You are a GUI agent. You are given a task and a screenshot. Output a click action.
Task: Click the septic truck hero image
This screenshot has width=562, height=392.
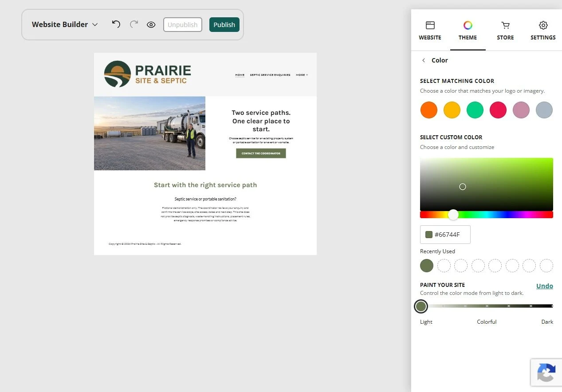[149, 133]
